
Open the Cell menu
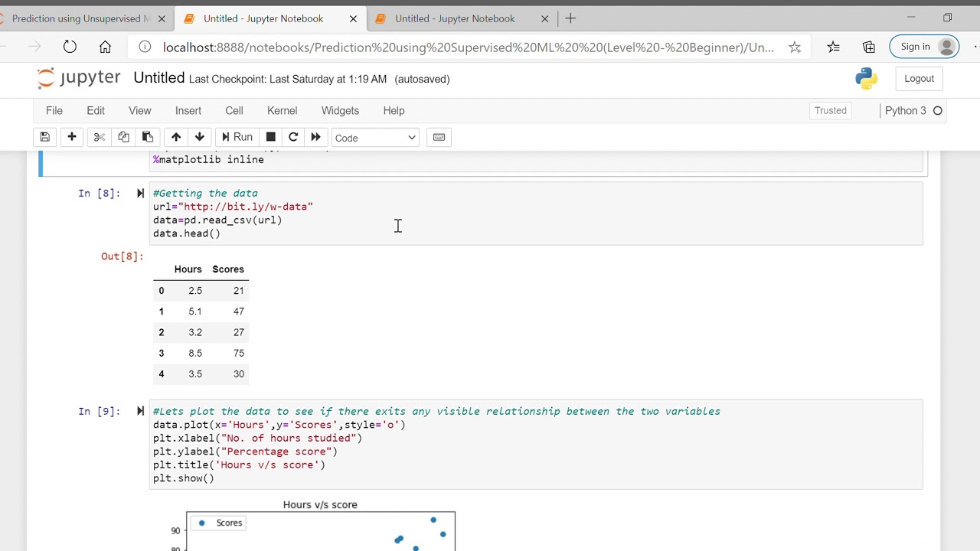(234, 110)
